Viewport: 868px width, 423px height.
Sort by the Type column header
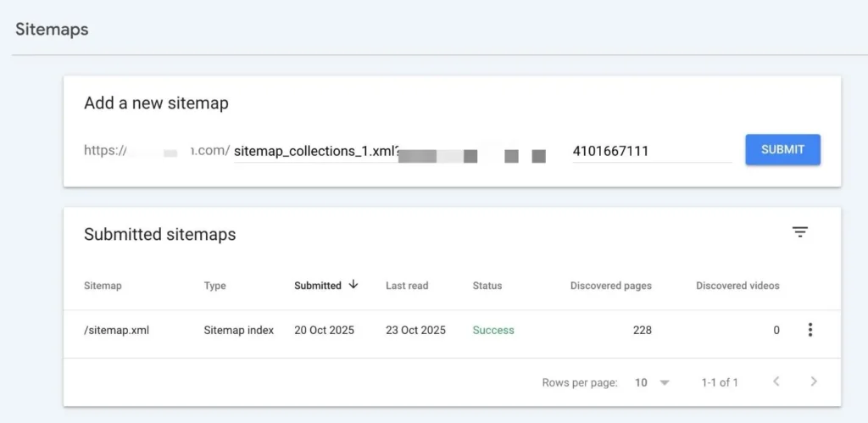(214, 286)
